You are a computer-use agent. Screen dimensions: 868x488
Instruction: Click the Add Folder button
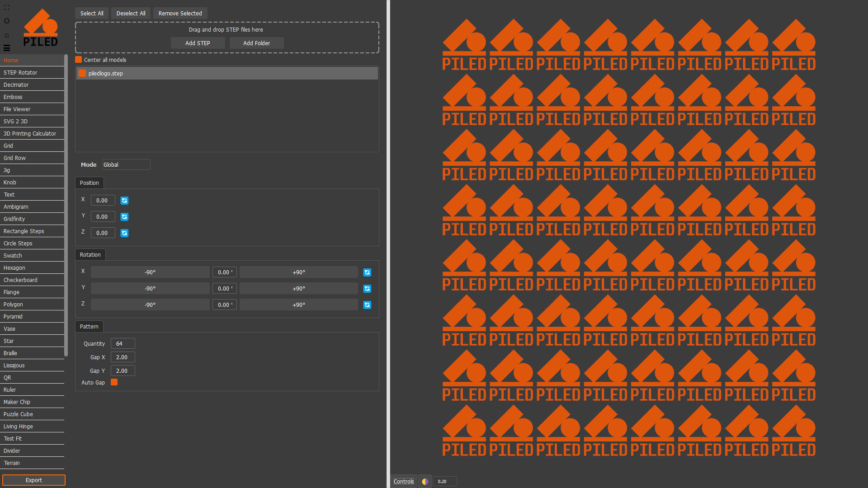(x=256, y=43)
